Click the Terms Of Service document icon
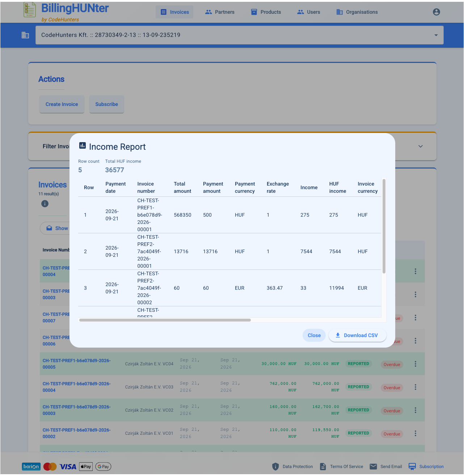 click(323, 467)
